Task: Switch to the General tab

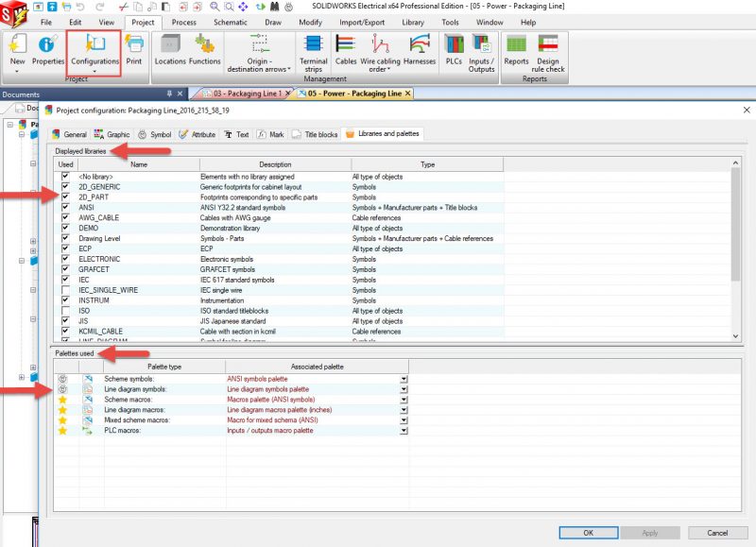Action: tap(69, 134)
